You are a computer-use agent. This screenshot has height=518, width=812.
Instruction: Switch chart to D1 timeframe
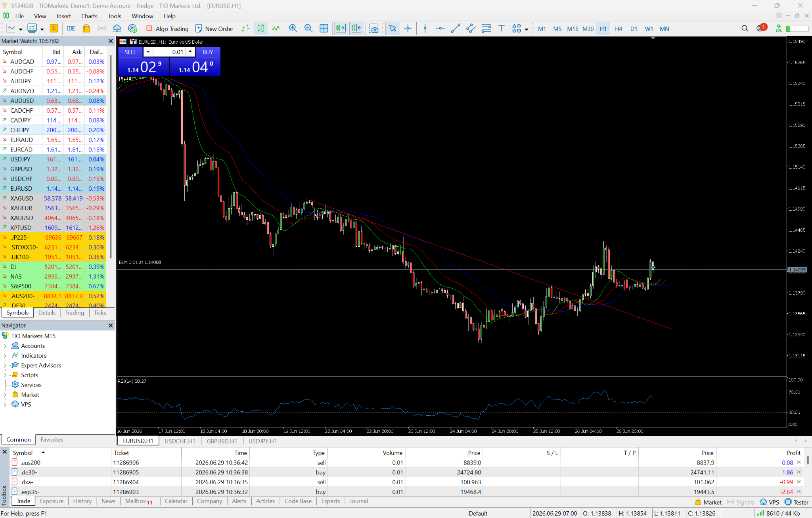634,29
